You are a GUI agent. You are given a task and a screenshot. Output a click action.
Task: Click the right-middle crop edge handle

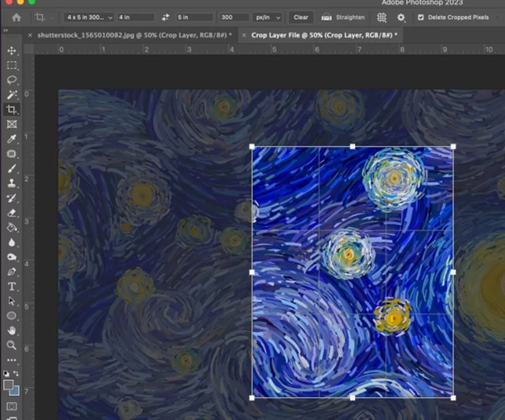tap(453, 273)
